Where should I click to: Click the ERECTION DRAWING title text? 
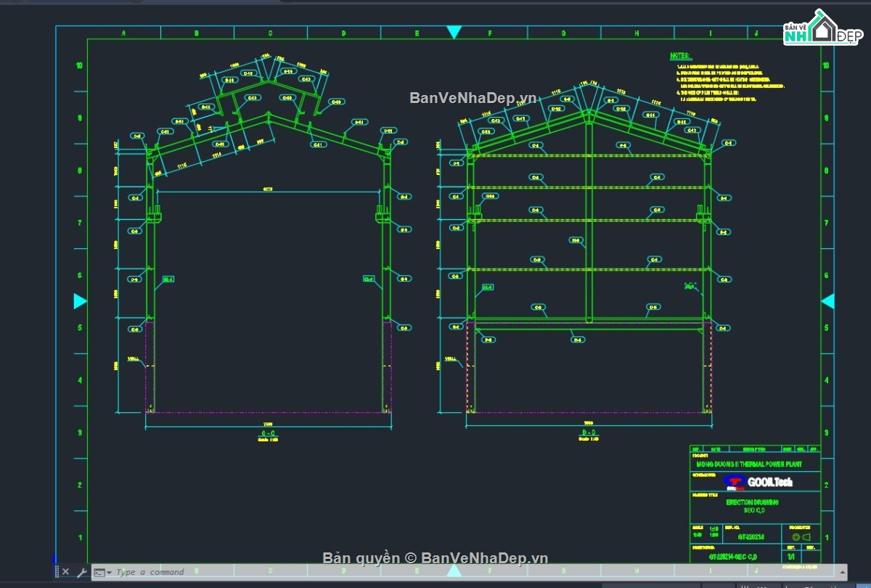click(x=753, y=502)
